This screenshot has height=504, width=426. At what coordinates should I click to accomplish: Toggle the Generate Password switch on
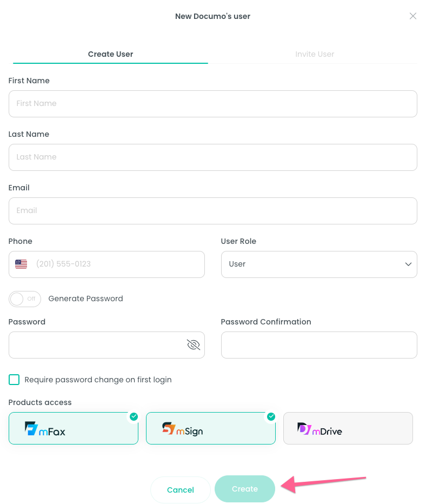[x=25, y=299]
